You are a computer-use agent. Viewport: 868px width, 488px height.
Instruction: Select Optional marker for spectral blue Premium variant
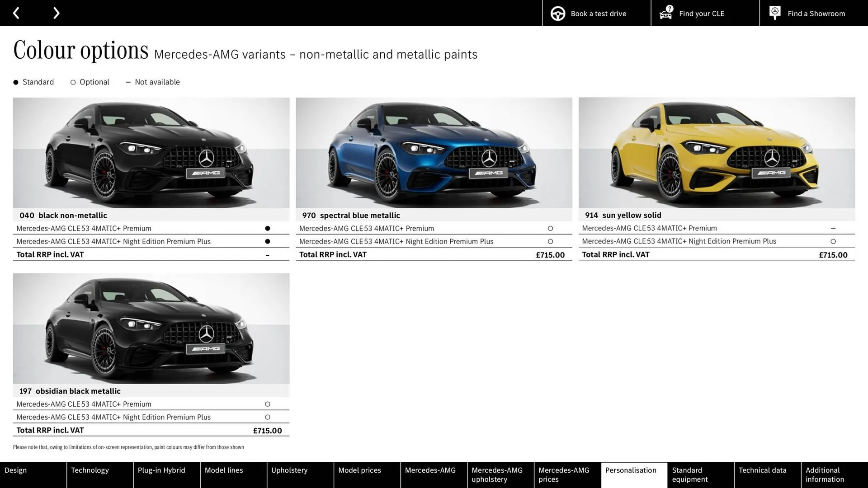coord(550,228)
